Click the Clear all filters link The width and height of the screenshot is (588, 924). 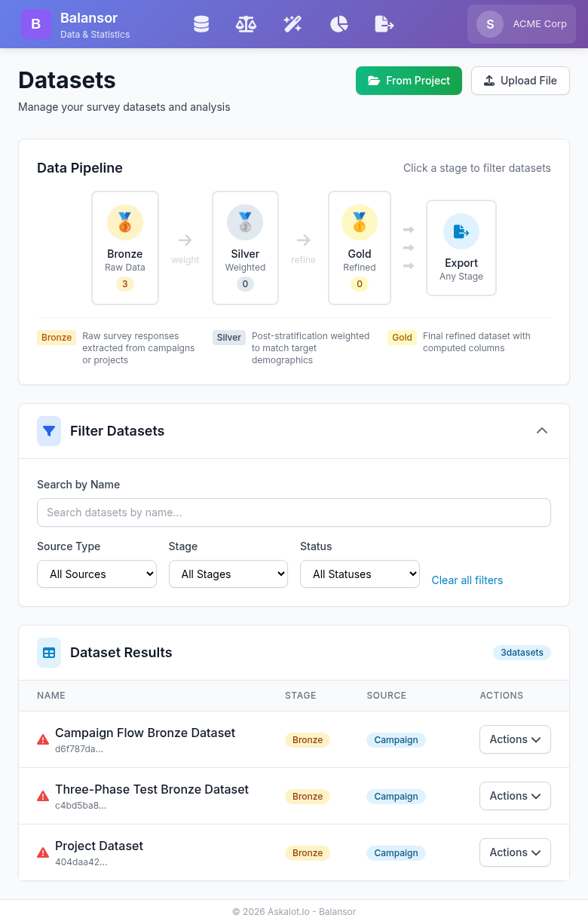[x=467, y=580]
